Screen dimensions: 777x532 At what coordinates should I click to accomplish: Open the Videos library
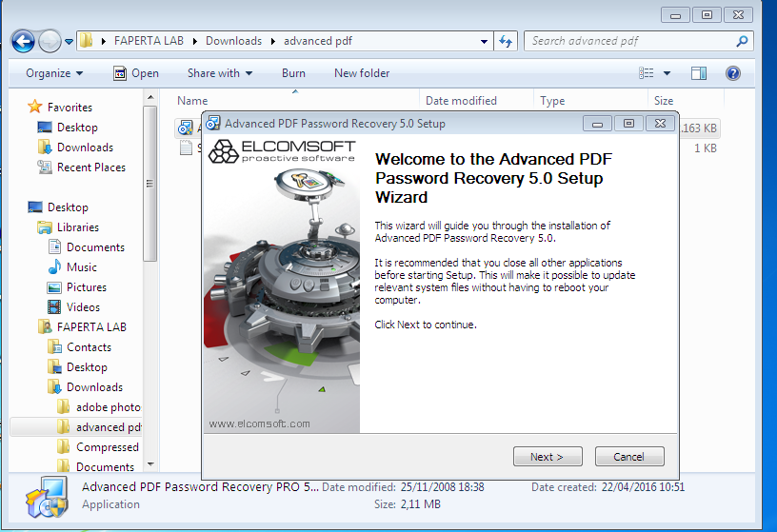(83, 307)
